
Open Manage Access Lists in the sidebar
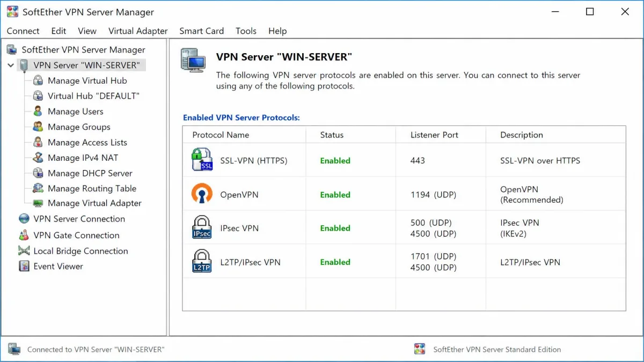pyautogui.click(x=87, y=143)
